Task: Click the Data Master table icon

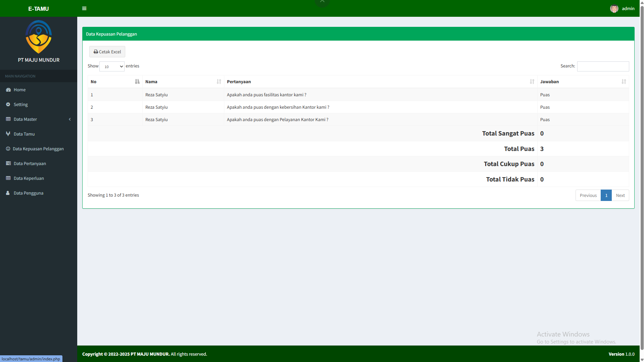Action: click(x=8, y=119)
